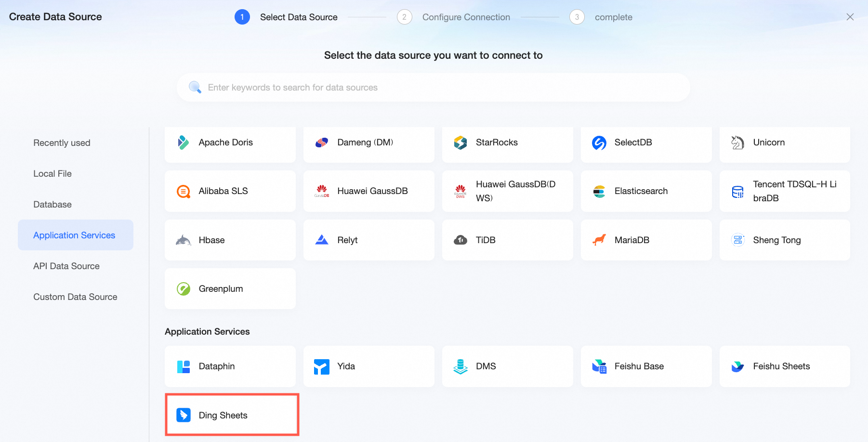This screenshot has width=868, height=442.
Task: Select the StarRocks data source icon
Action: pyautogui.click(x=460, y=143)
